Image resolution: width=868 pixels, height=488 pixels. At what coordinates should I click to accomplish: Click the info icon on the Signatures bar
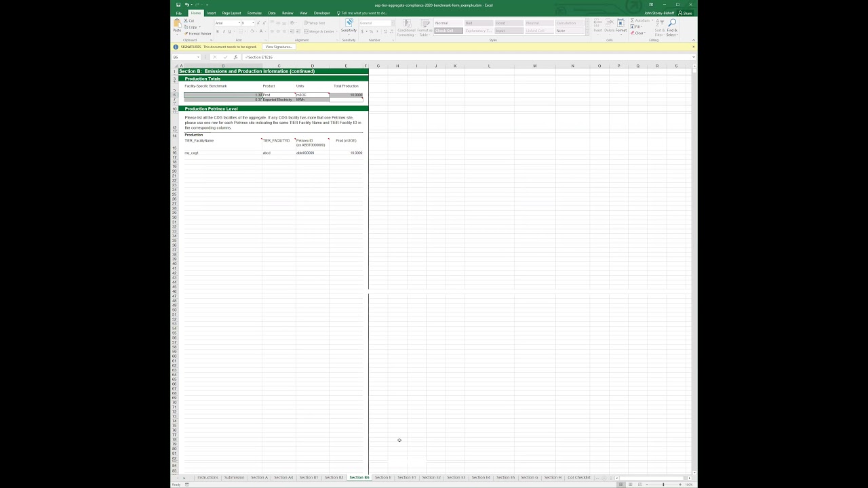(x=176, y=47)
